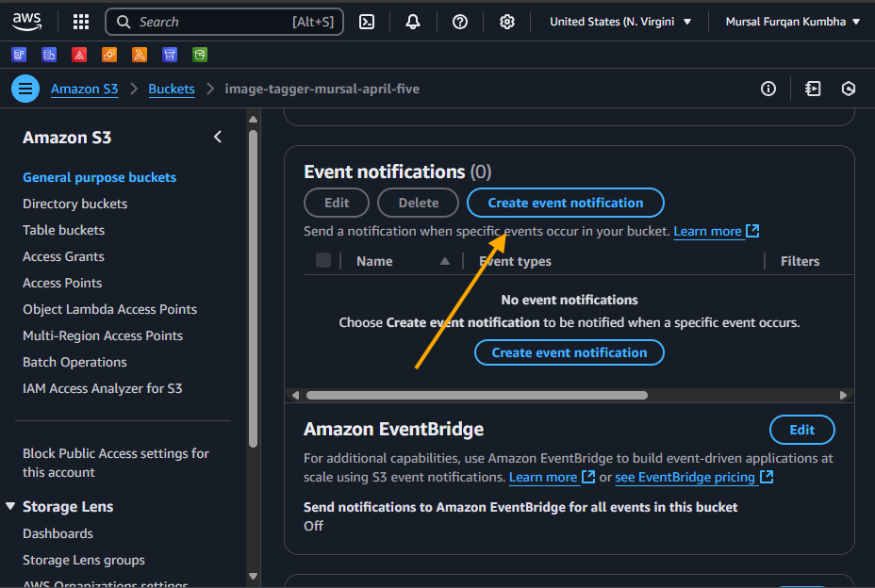Click the horizontal scrollbar of notifications table
Viewport: 875px width, 588px height.
tap(477, 395)
